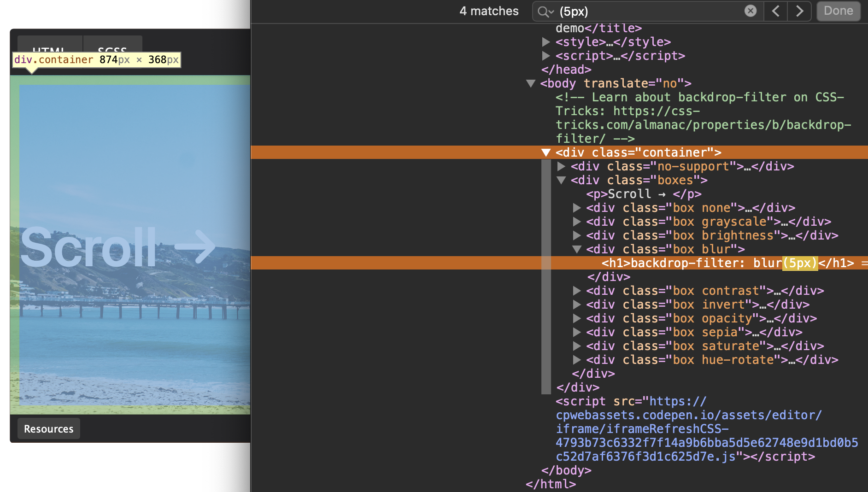Expand the box grayscale div
This screenshot has width=868, height=492.
click(x=576, y=222)
